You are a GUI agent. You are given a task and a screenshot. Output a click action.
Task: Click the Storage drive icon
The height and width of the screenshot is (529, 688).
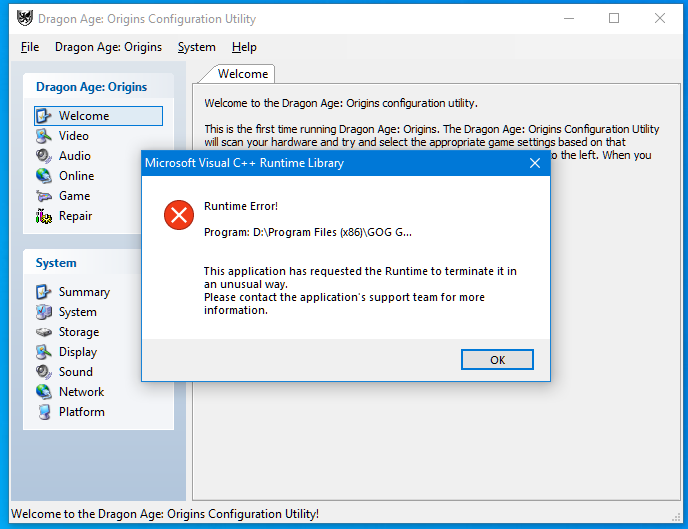point(43,332)
